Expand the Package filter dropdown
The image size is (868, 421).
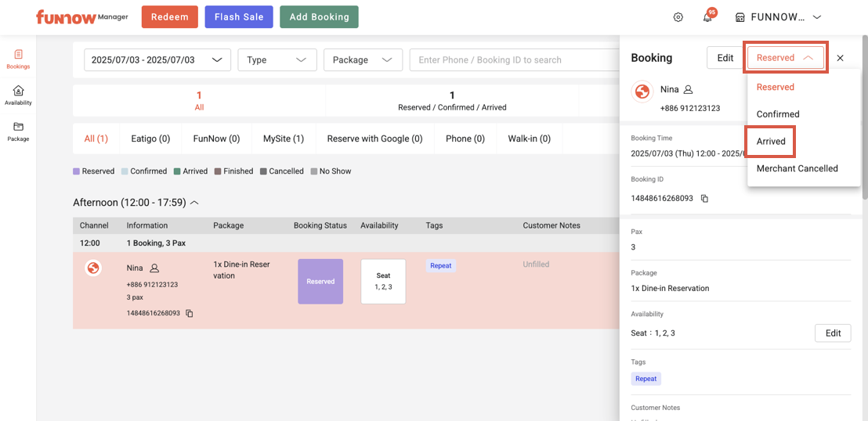361,60
